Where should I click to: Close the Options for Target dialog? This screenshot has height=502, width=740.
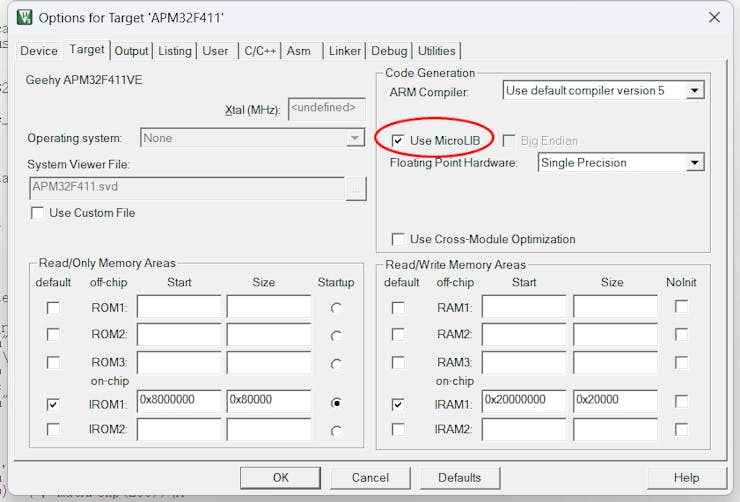[x=714, y=17]
